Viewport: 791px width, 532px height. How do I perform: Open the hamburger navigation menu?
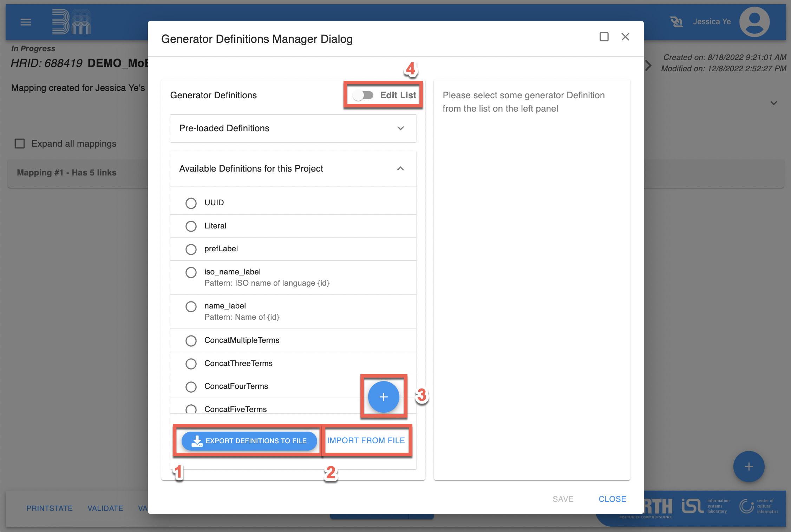click(x=26, y=22)
